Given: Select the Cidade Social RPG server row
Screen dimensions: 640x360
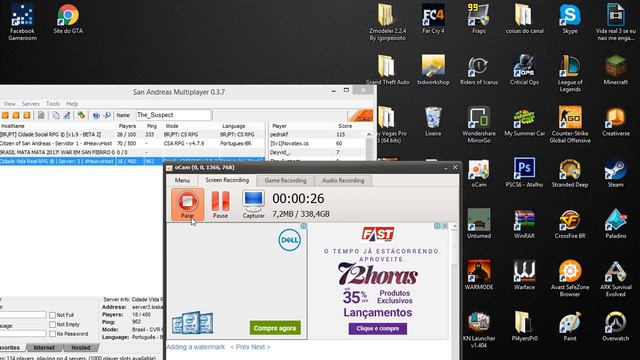Looking at the screenshot, I should 133,134.
